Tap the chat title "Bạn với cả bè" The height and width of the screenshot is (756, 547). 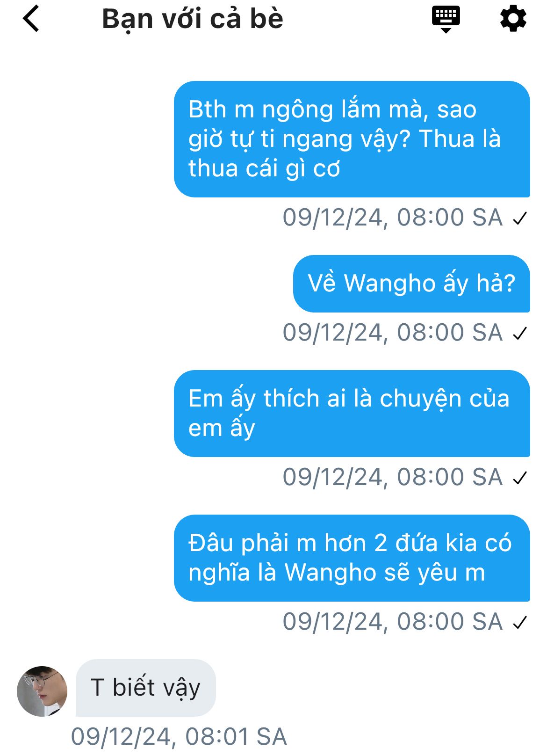(x=193, y=19)
